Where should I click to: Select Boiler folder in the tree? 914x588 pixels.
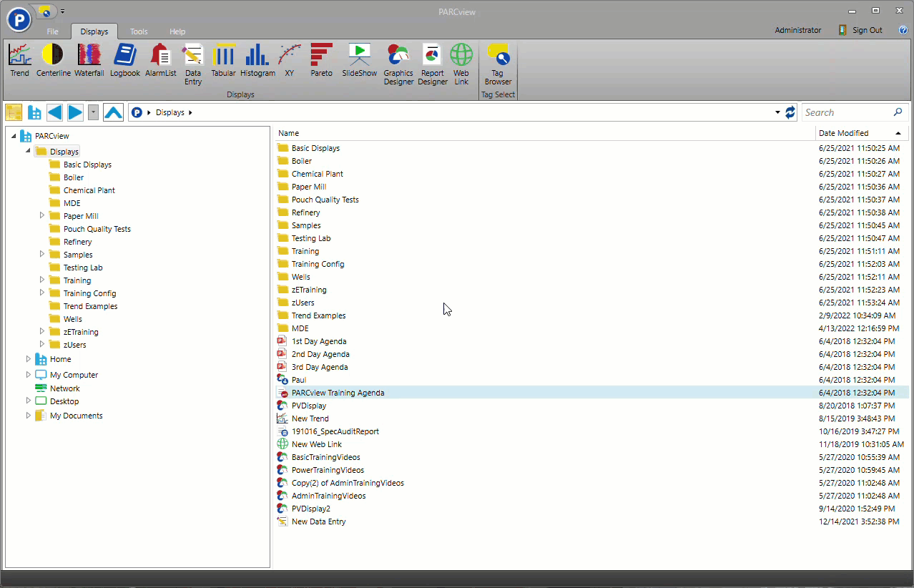[73, 177]
